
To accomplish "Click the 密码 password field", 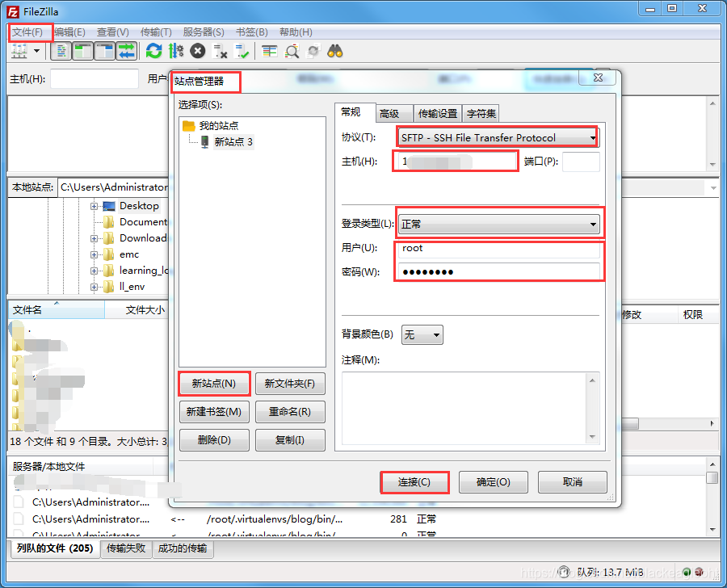I will coord(499,271).
